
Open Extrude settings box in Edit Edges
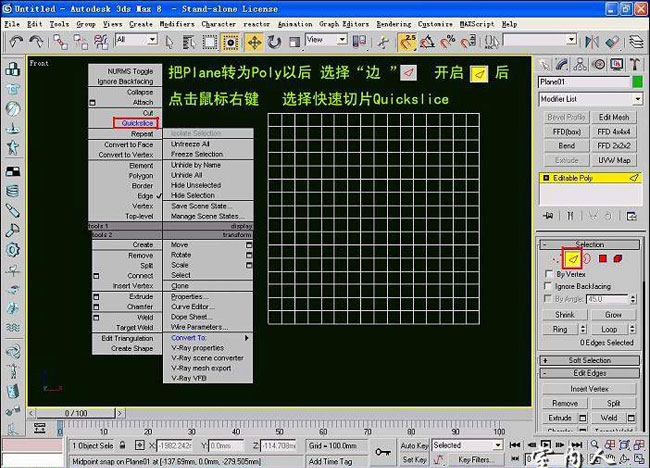point(582,418)
